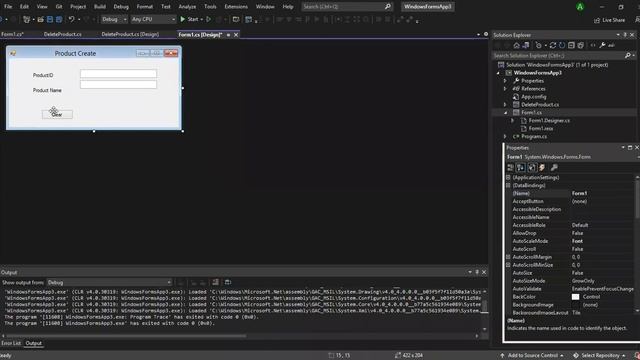Image resolution: width=640 pixels, height=360 pixels.
Task: Expand AutoScrollMargin property
Action: point(508,257)
